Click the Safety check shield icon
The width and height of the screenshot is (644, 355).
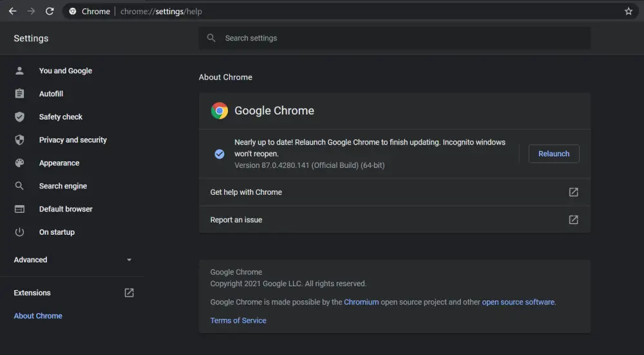point(19,117)
